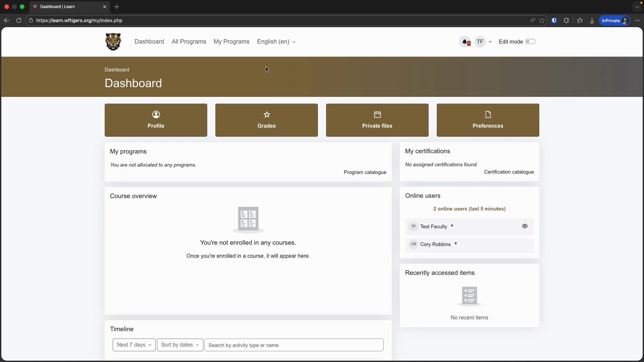Click the timeline activity search field

(x=293, y=345)
